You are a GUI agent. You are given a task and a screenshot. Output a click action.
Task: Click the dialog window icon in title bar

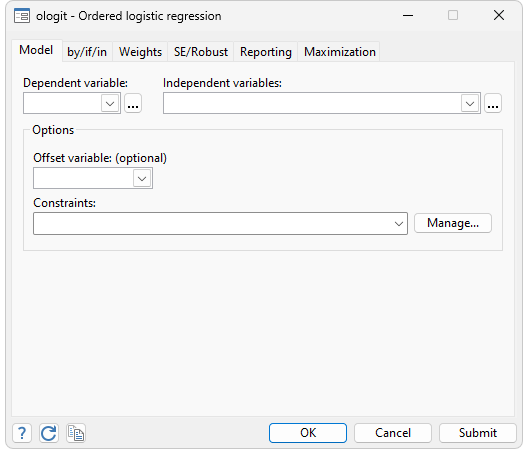[22, 16]
